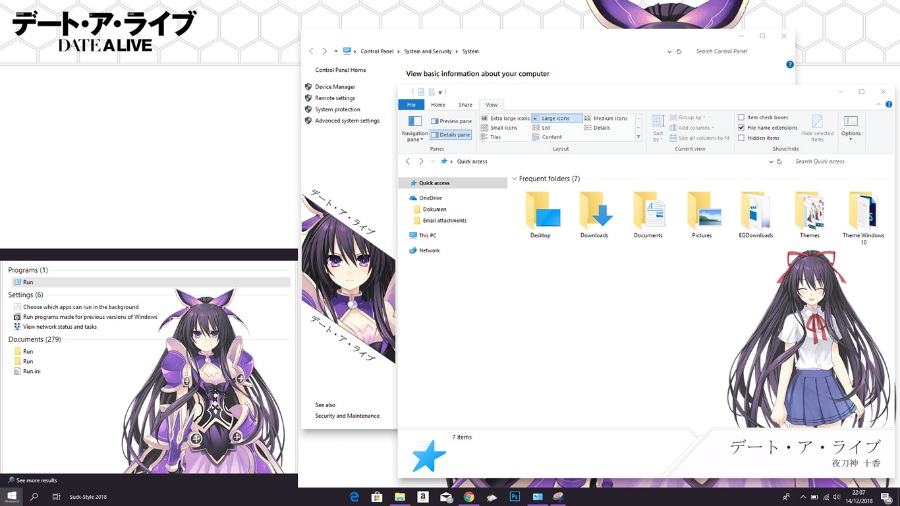Open the Explorer address history dropdown
The image size is (900, 506).
[771, 162]
